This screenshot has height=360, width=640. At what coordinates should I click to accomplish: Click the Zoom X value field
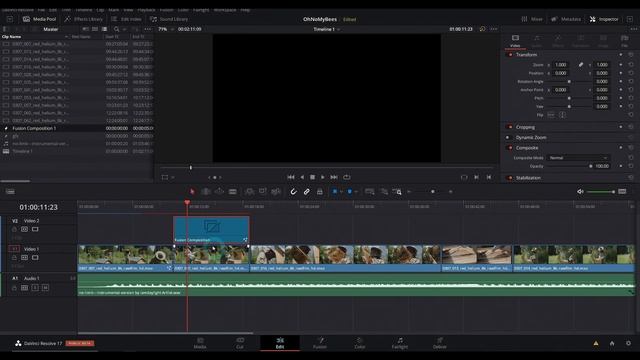[561, 64]
